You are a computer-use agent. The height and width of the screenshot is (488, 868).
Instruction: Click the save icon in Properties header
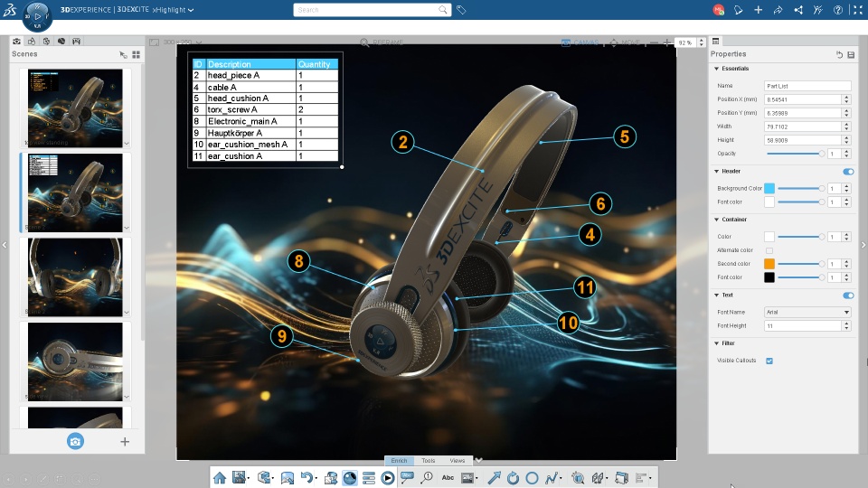(851, 54)
